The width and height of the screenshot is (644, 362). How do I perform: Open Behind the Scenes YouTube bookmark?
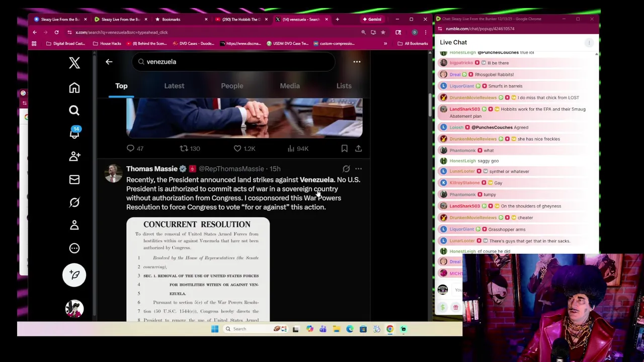coord(146,44)
